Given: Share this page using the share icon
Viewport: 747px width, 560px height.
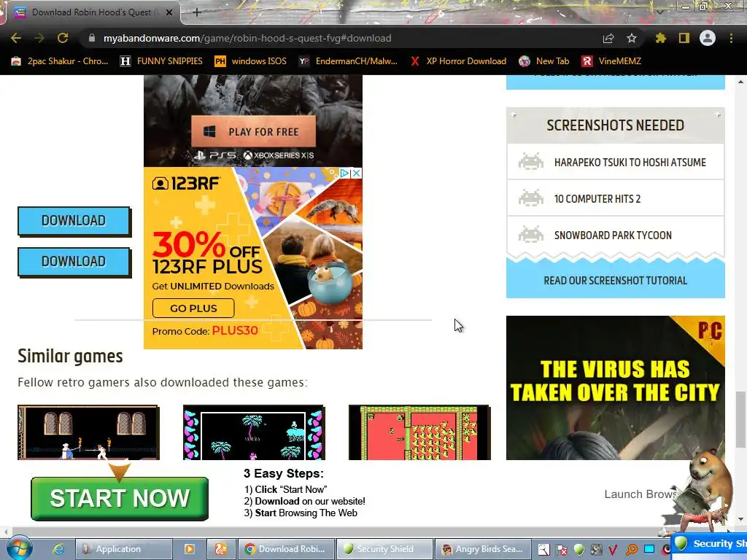Looking at the screenshot, I should pyautogui.click(x=608, y=38).
